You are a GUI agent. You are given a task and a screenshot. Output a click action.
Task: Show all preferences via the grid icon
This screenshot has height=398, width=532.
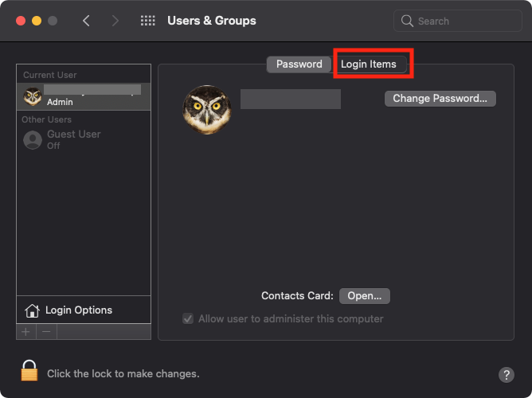(148, 21)
